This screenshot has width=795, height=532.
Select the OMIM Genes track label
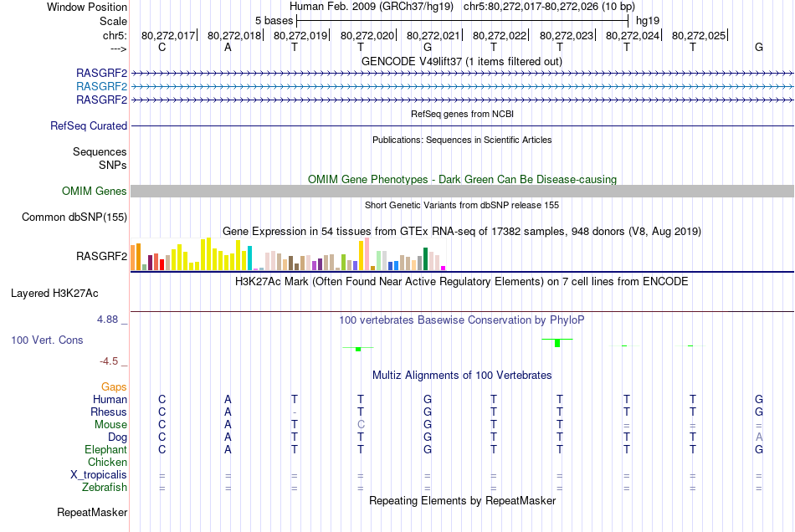click(94, 191)
